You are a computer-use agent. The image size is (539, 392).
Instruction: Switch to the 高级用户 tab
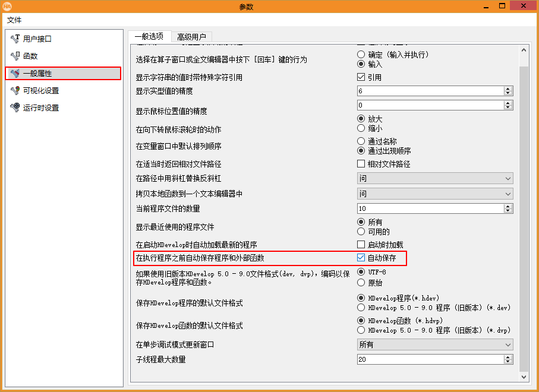pyautogui.click(x=191, y=37)
